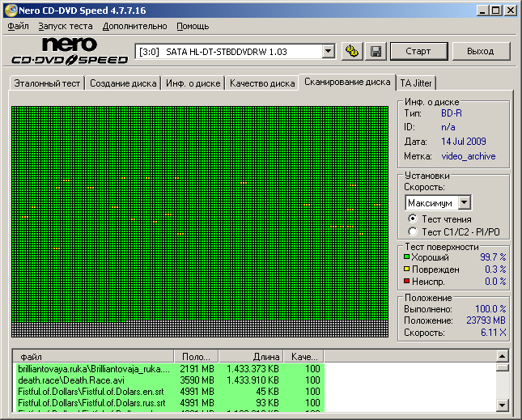Click the Nero app icon in title bar
This screenshot has height=420, width=522.
(9, 11)
